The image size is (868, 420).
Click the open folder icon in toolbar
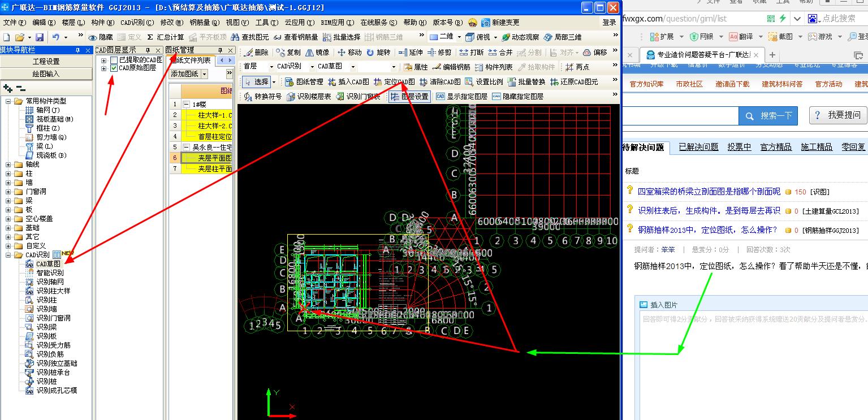click(x=19, y=37)
